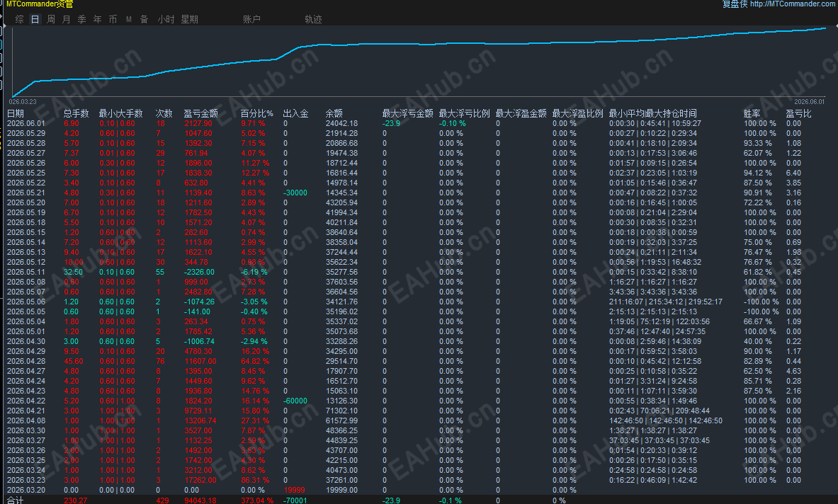Click the 最大浮亏比例 column header
This screenshot has height=504, width=838.
point(465,113)
